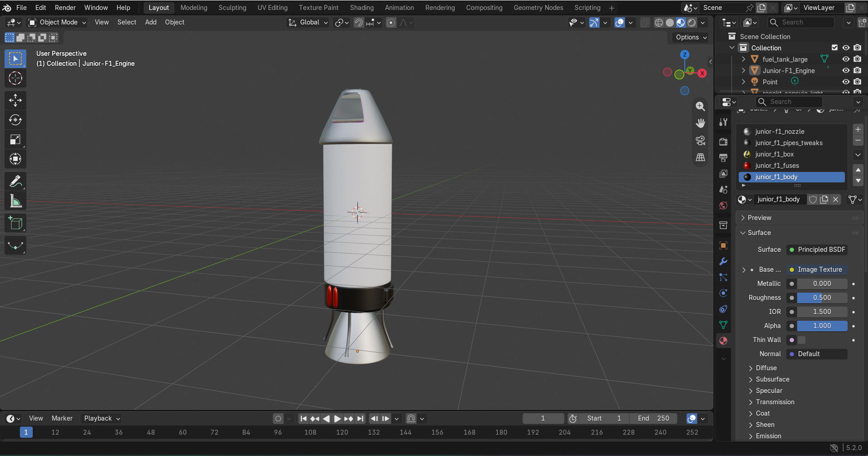Enable the Thin Wall checkbox
This screenshot has width=868, height=456.
pyautogui.click(x=802, y=340)
